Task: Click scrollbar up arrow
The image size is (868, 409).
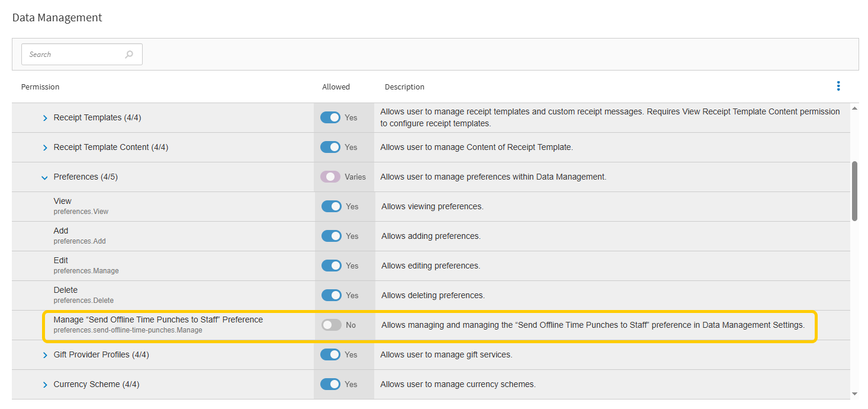Action: 854,108
